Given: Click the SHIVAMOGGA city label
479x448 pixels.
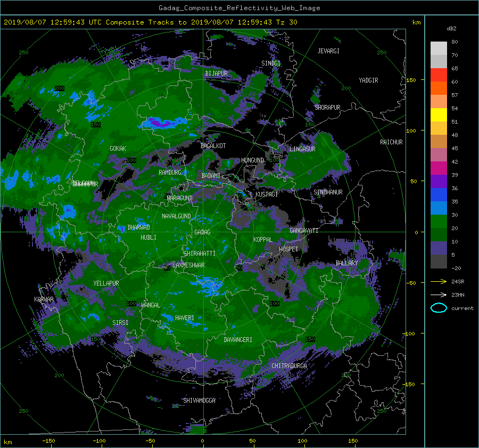Looking at the screenshot, I should coord(199,401).
